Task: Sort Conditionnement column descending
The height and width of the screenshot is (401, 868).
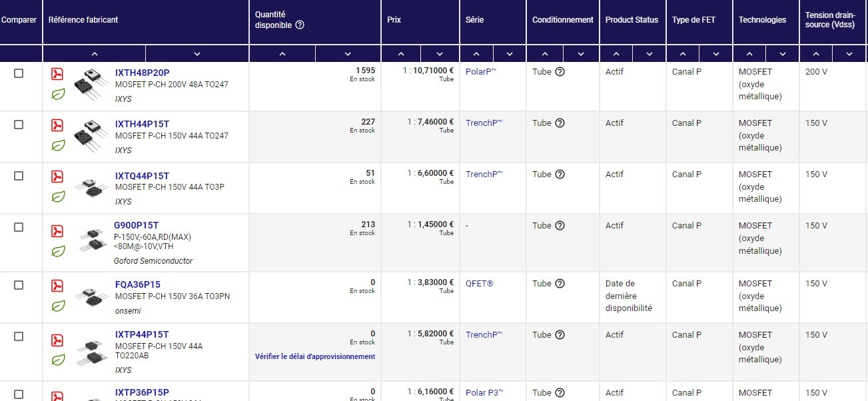Action: click(x=581, y=54)
